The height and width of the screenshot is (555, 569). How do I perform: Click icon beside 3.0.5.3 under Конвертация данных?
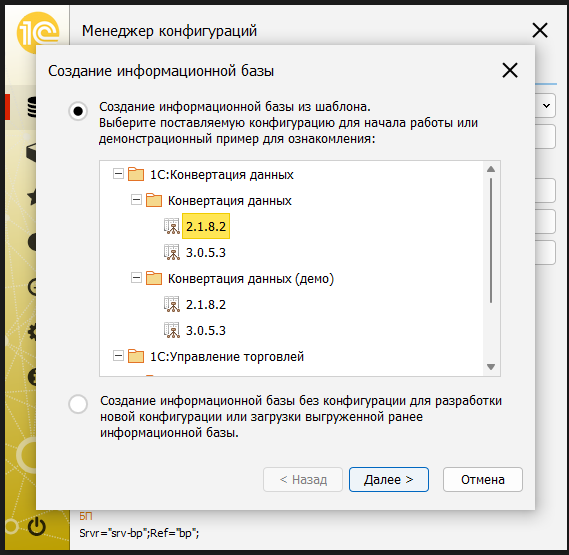(172, 252)
